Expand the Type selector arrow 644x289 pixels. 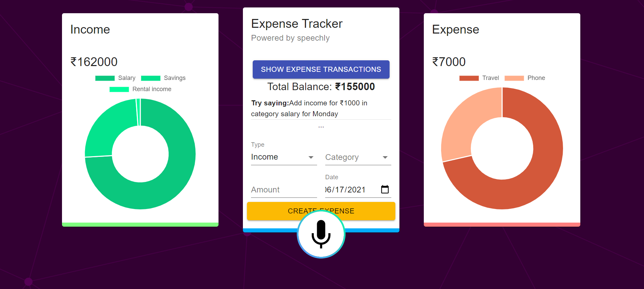pyautogui.click(x=311, y=157)
